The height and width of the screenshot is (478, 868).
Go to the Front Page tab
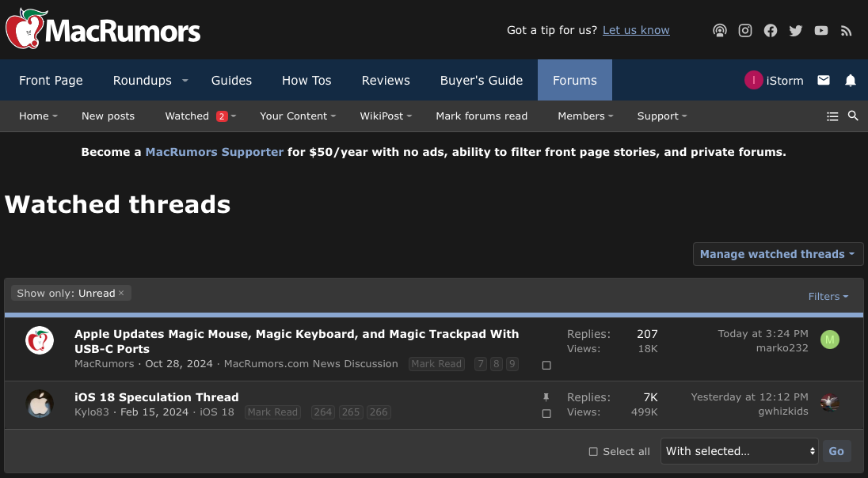coord(51,80)
